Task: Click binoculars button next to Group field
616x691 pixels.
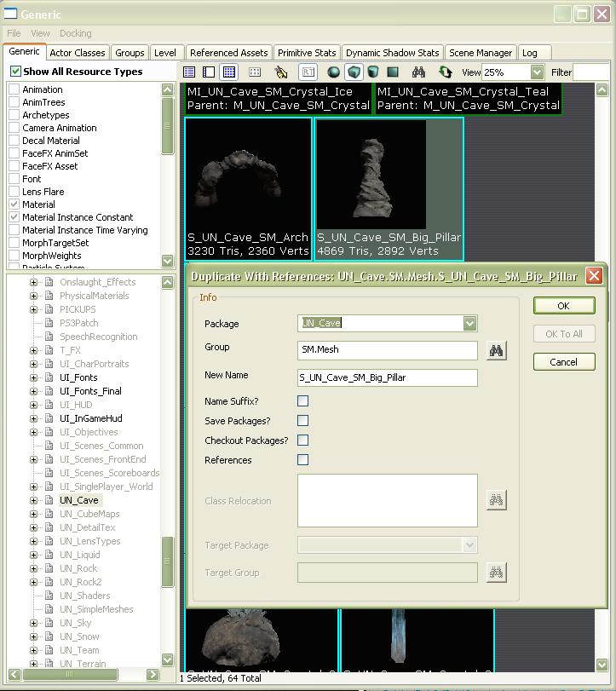Action: 496,350
